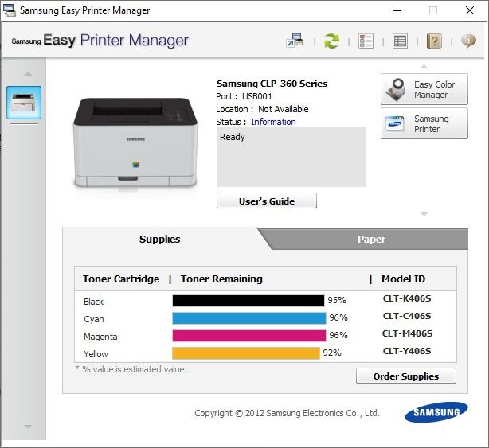Click Location Not Available text
The width and height of the screenshot is (489, 448).
click(262, 109)
